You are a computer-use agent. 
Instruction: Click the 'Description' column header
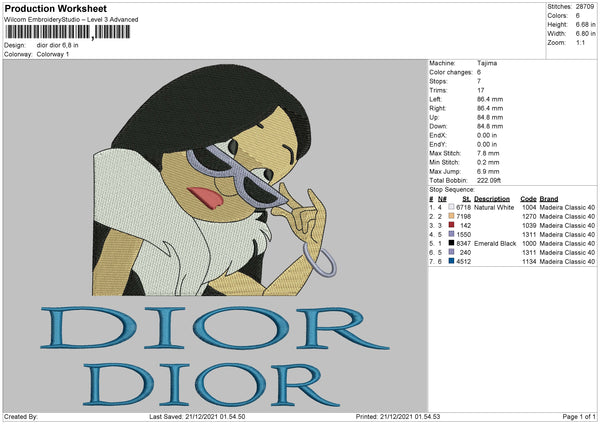(492, 199)
